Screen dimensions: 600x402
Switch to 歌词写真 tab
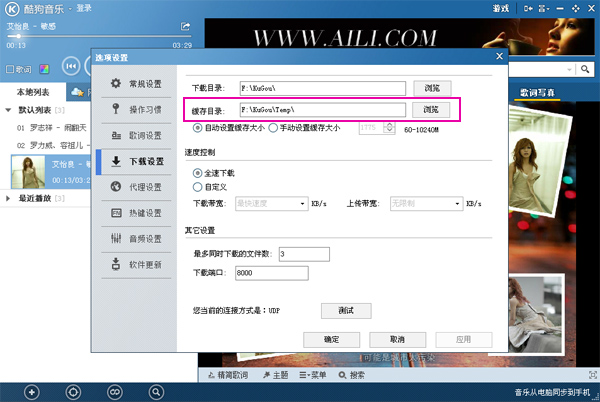(537, 93)
